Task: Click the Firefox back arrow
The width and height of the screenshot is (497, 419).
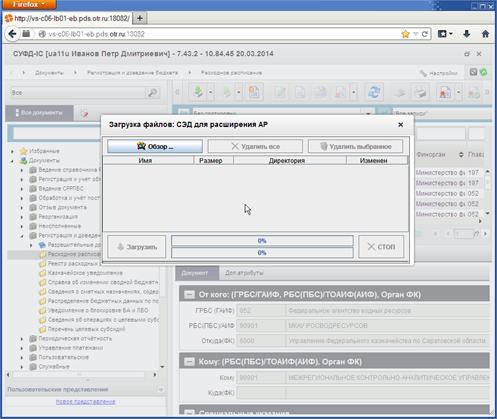Action: point(12,34)
